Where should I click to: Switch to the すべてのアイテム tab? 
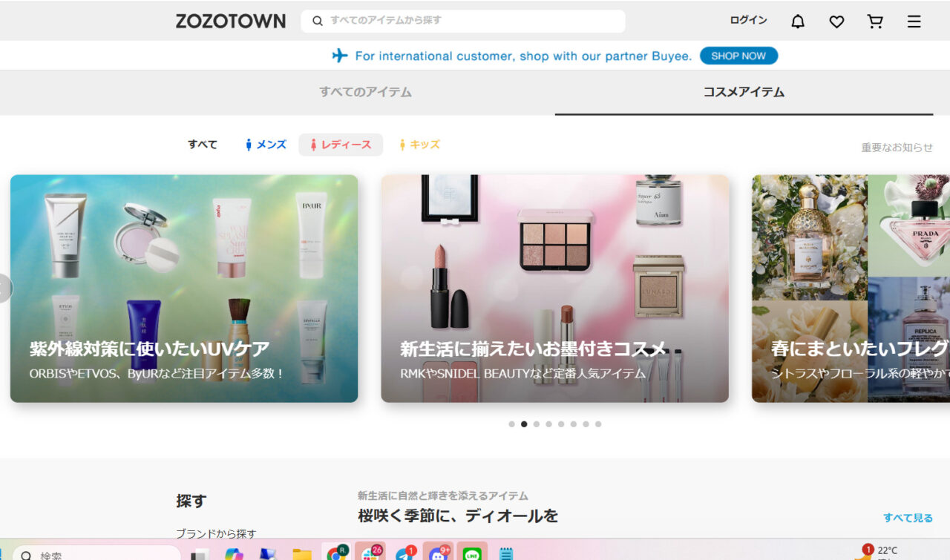point(365,92)
